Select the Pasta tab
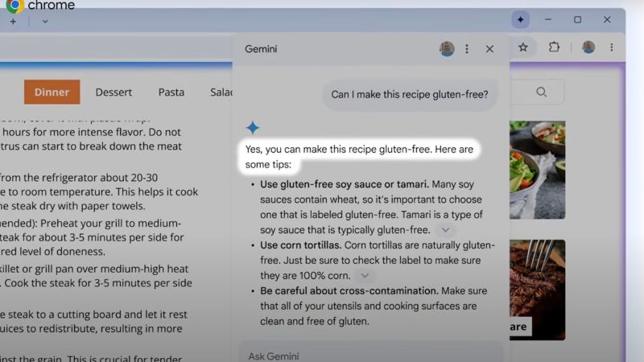Screen dimensions: 644x362 pyautogui.click(x=171, y=92)
